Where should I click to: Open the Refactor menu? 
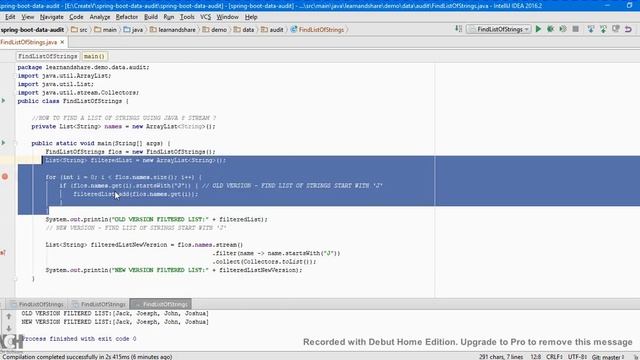pos(127,17)
